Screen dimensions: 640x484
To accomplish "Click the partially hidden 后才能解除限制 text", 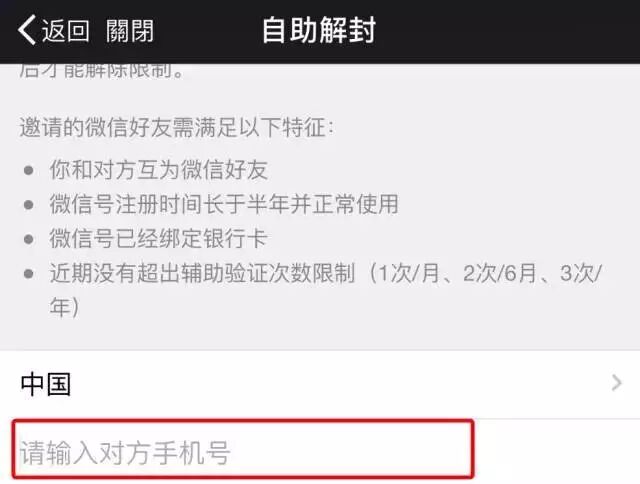I will point(101,71).
